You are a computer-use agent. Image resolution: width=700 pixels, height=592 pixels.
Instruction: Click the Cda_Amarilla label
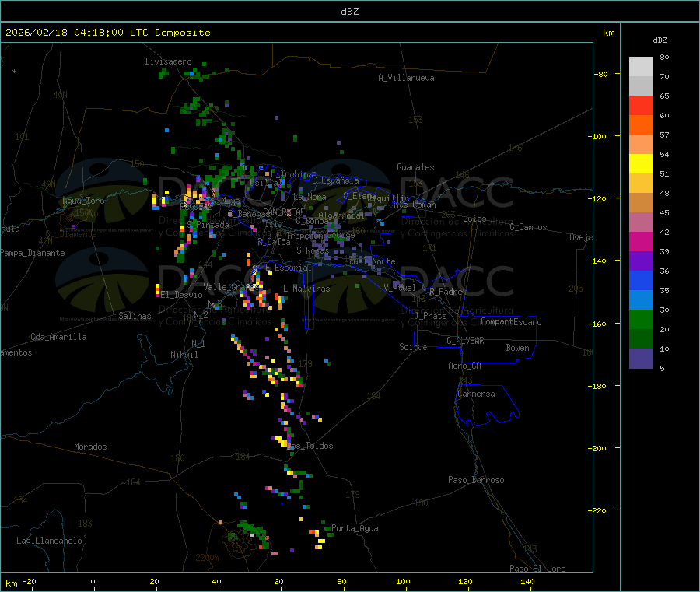pos(58,337)
